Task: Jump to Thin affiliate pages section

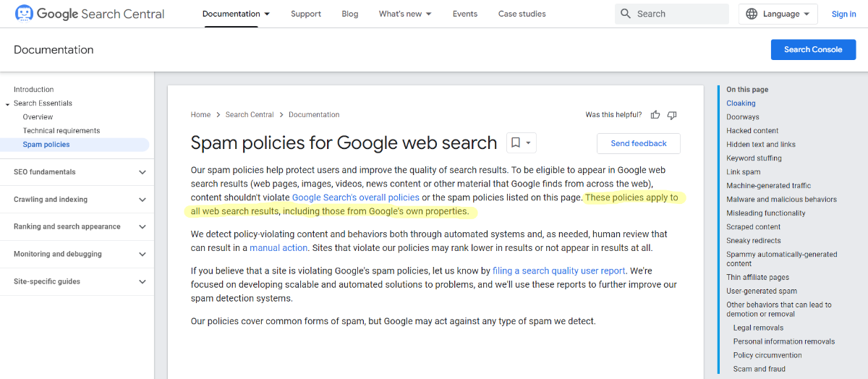Action: (x=757, y=278)
